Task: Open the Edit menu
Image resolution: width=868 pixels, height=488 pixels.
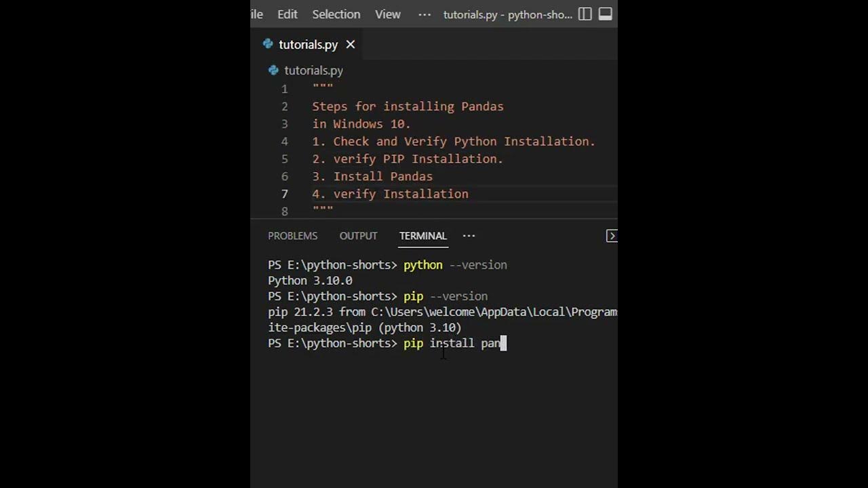Action: (288, 14)
